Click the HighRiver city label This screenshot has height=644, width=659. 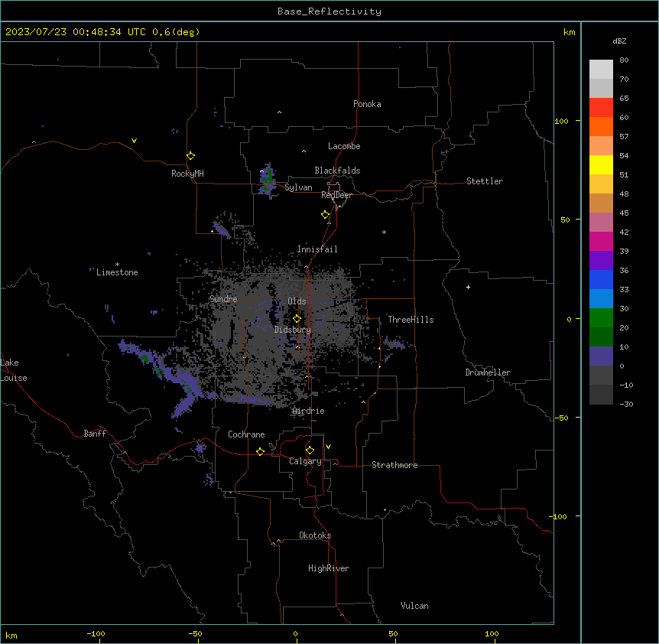(329, 568)
